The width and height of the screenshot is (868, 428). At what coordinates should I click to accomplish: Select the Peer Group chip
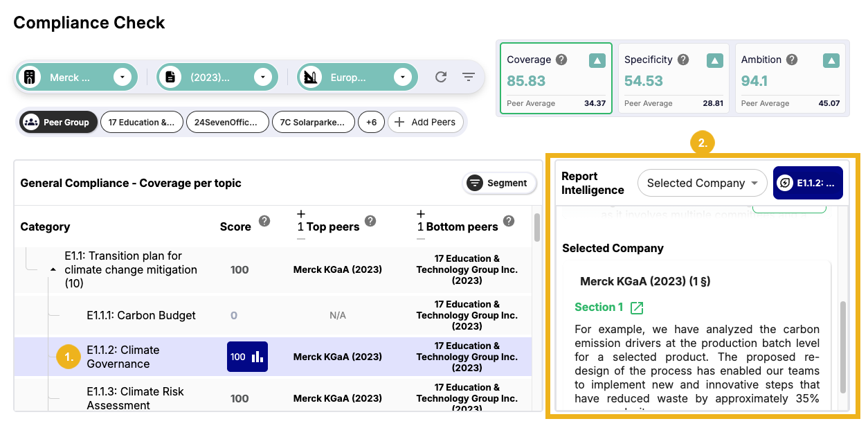click(x=58, y=123)
